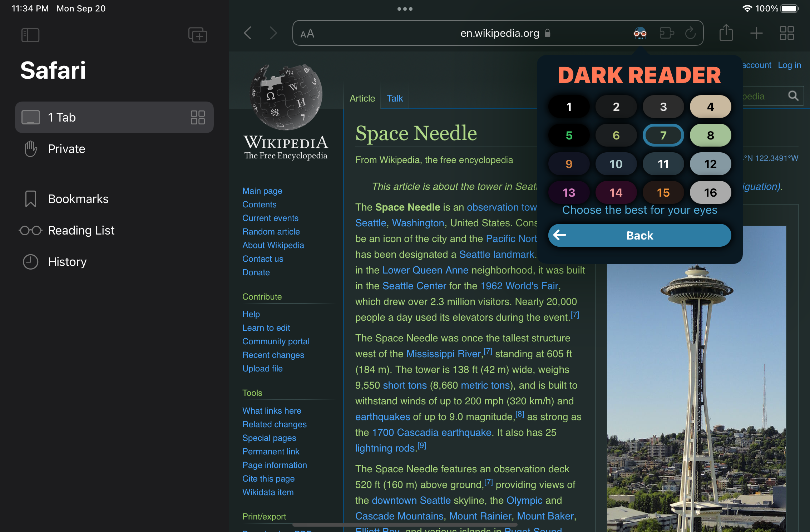The height and width of the screenshot is (532, 810).
Task: Expand the 1 Tab group grid
Action: click(197, 117)
